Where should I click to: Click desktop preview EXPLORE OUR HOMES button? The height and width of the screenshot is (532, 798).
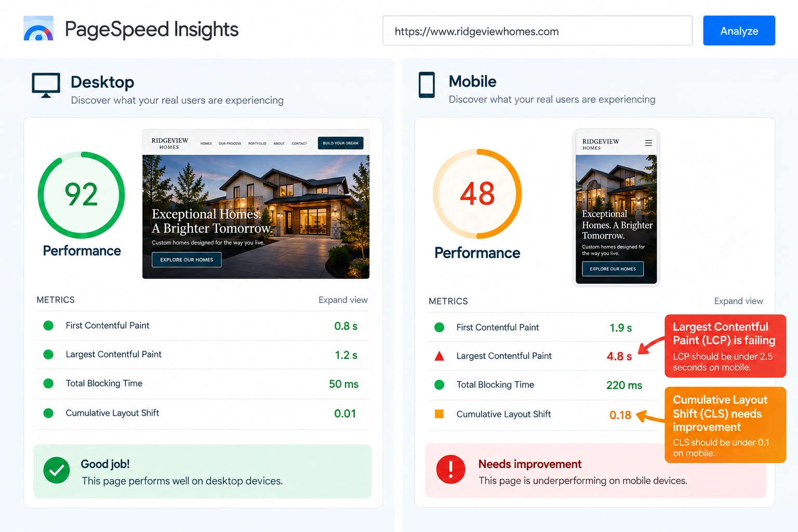coord(187,260)
